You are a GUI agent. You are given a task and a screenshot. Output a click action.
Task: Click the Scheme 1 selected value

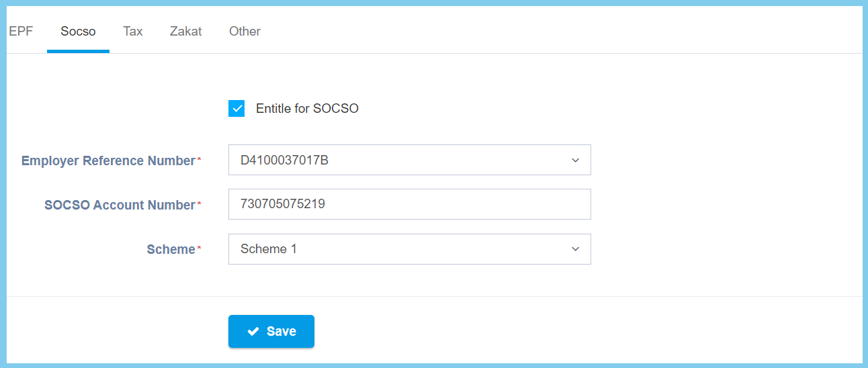pyautogui.click(x=269, y=249)
